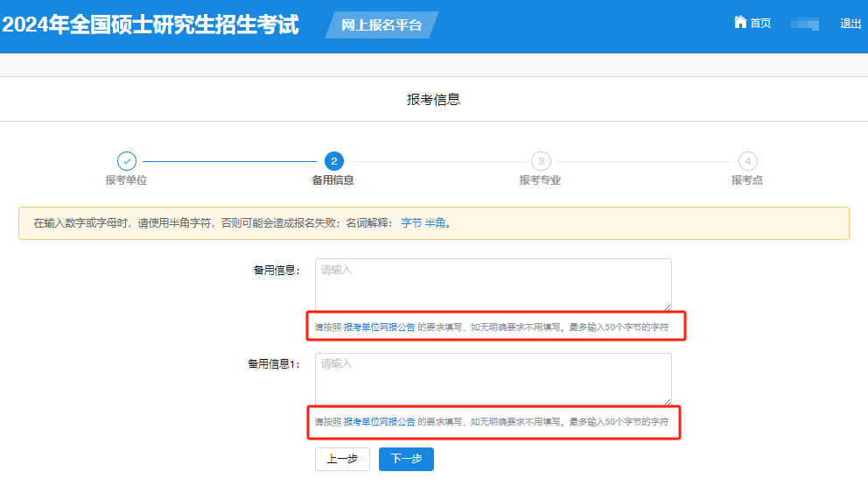This screenshot has width=868, height=486.
Task: Select the 网上报名平台 header badge
Action: (381, 25)
